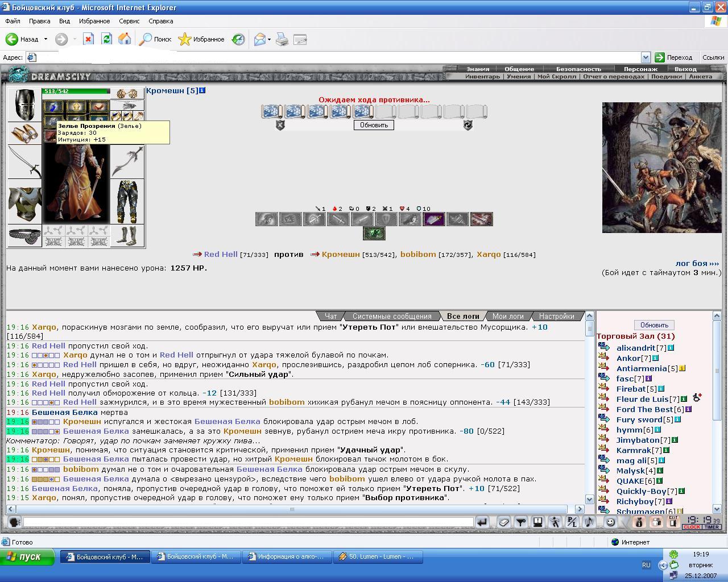This screenshot has height=582, width=728.
Task: Click the shield X icon under scrolls
Action: point(280,125)
